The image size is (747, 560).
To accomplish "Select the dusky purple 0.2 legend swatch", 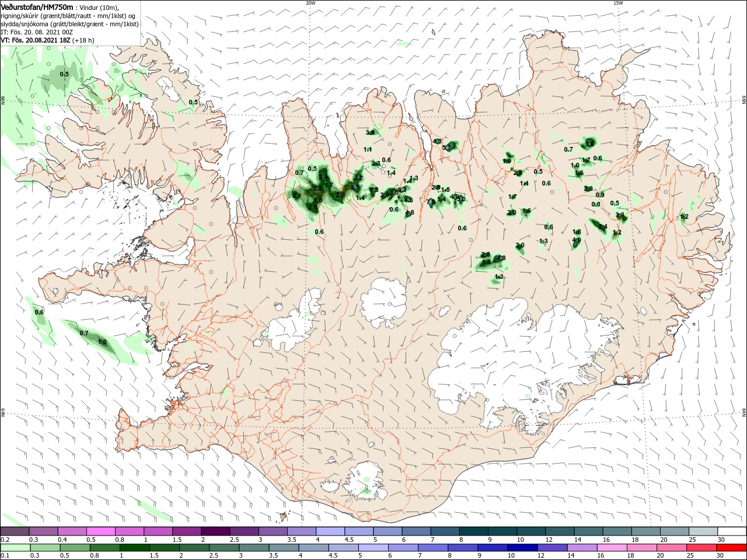I will point(15,531).
